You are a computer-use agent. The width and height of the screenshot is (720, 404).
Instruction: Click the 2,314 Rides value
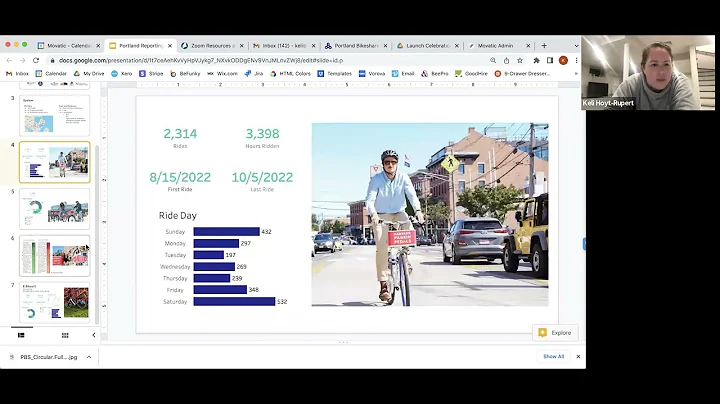[x=180, y=134]
